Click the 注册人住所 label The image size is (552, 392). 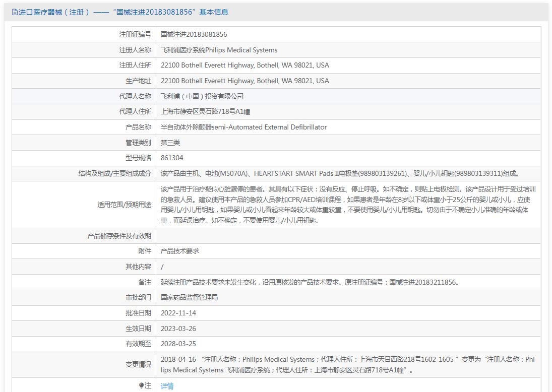point(135,65)
